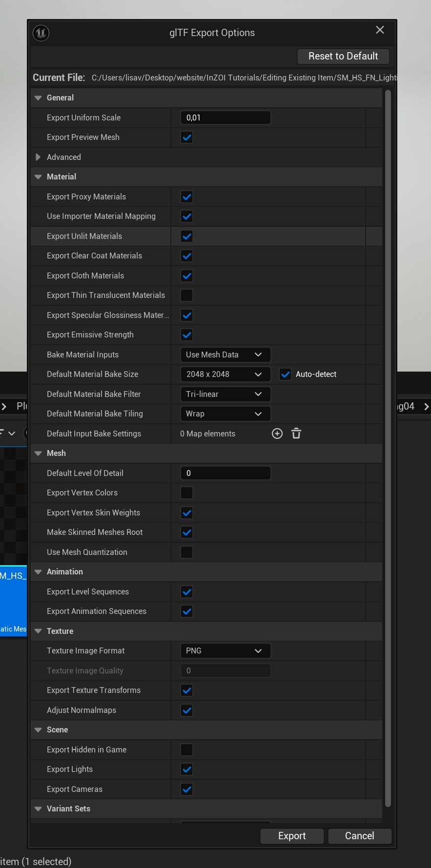The image size is (431, 868).
Task: Open background window's filter dropdown chevron
Action: pyautogui.click(x=12, y=433)
